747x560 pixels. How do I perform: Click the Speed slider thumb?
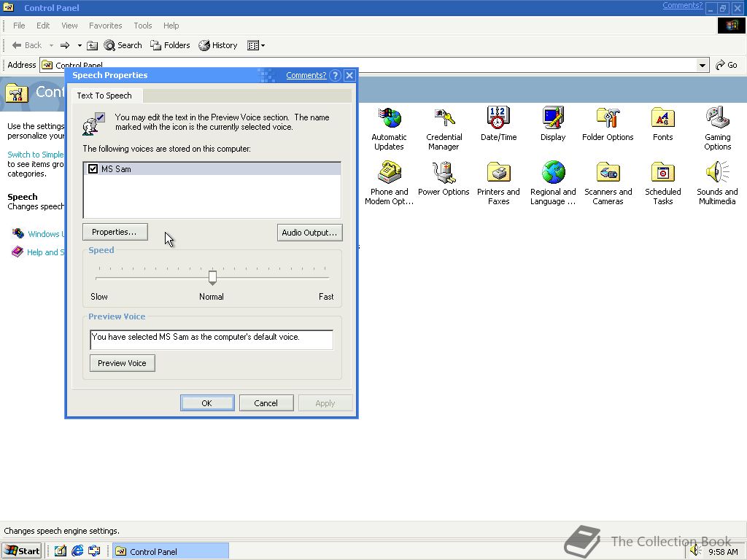tap(212, 277)
